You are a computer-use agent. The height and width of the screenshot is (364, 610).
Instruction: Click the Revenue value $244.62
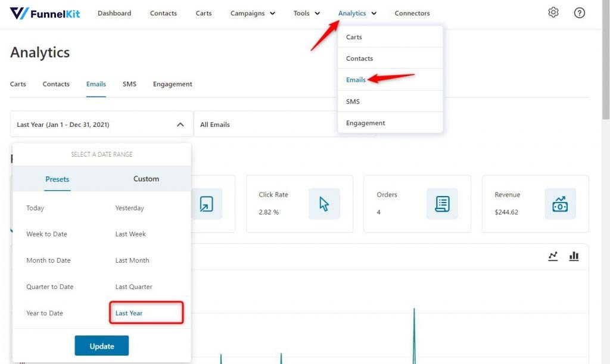506,212
